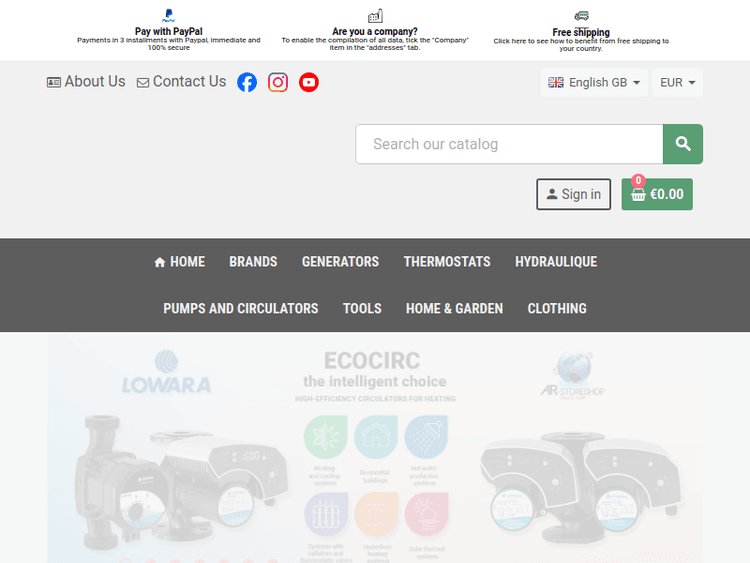Open the THERMOSTATS menu

pos(447,262)
